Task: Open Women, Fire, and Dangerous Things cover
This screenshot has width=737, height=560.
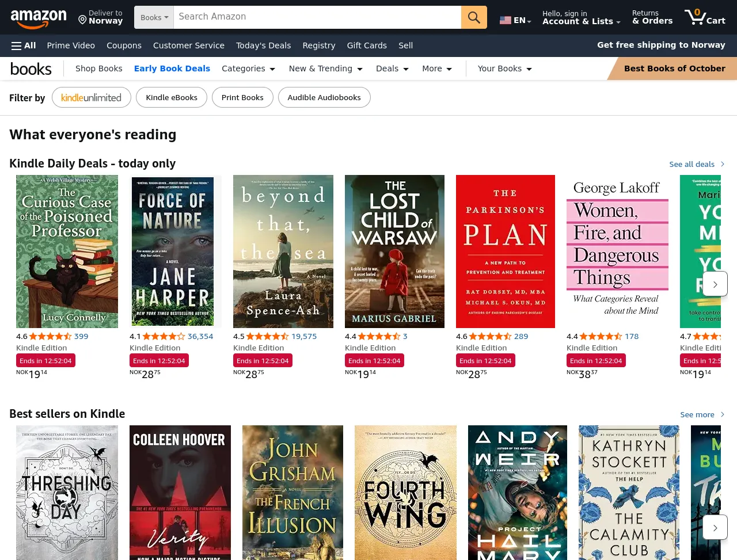Action: [617, 252]
